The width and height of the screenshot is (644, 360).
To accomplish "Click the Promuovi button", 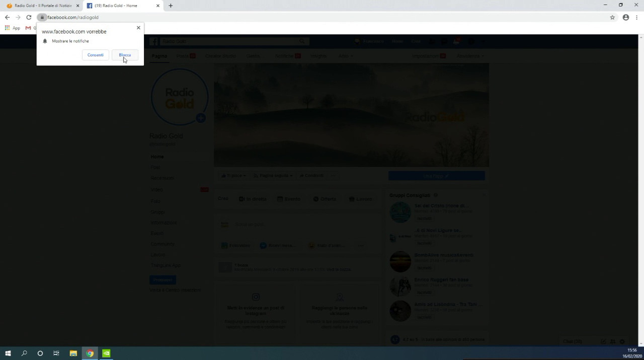I will click(x=163, y=280).
